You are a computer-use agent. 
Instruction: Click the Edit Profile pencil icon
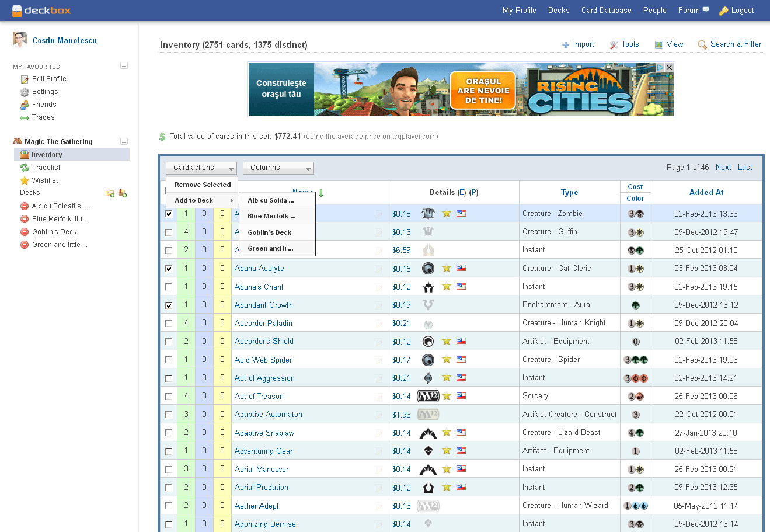coord(25,79)
